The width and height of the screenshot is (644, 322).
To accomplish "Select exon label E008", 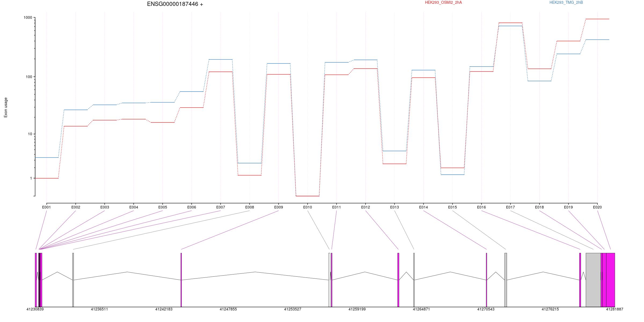I will point(250,207).
